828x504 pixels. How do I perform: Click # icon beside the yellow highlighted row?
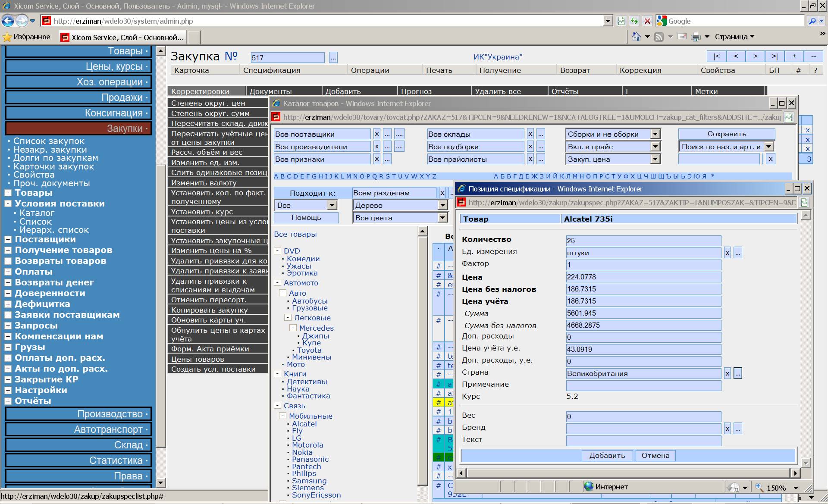[x=438, y=402]
